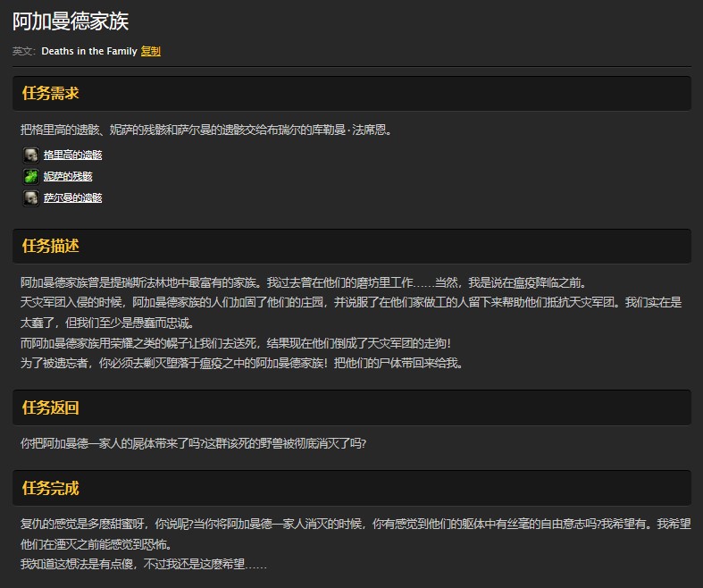Click the English title Deaths in the Family
The height and width of the screenshot is (588, 703).
click(x=88, y=52)
